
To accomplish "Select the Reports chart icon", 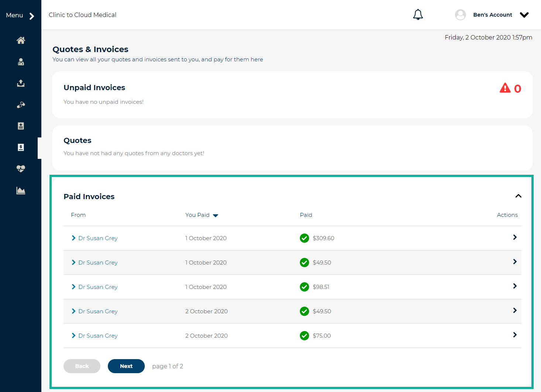I will [21, 191].
